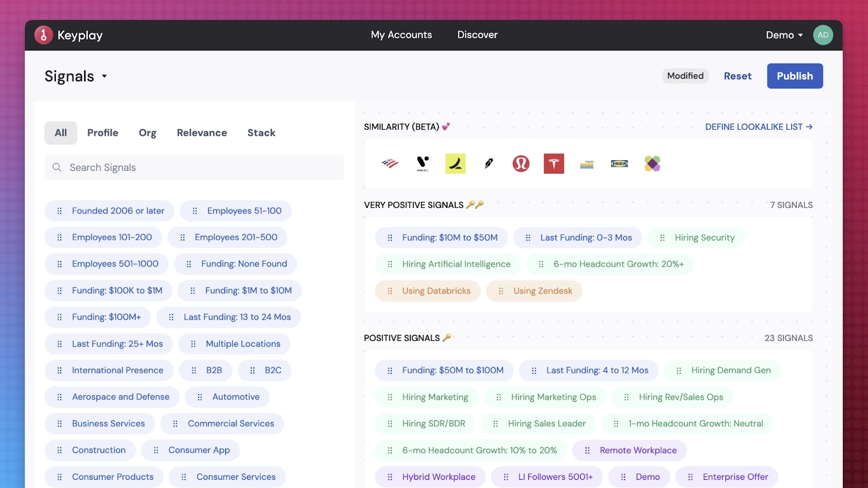
Task: Open the AD user avatar
Action: click(x=823, y=35)
